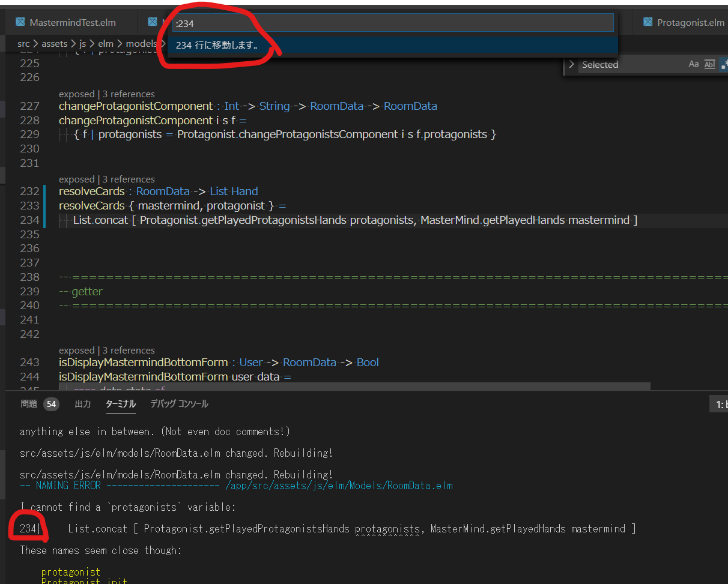Click underlined 'protagonists' in terminal error line

pos(387,529)
